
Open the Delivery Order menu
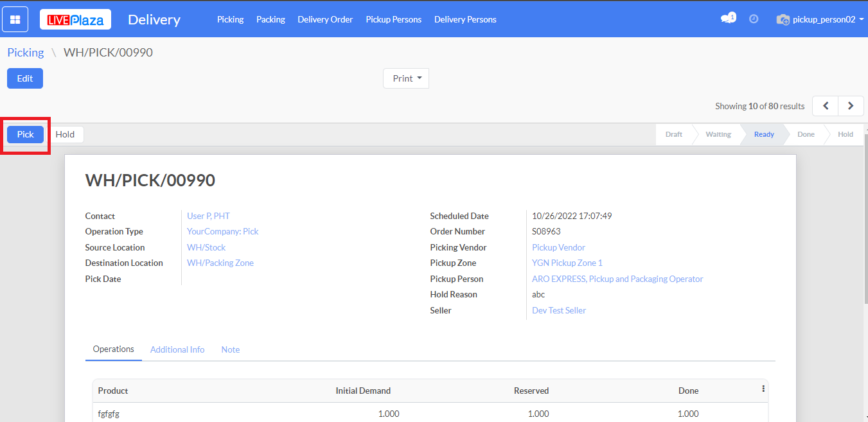325,19
